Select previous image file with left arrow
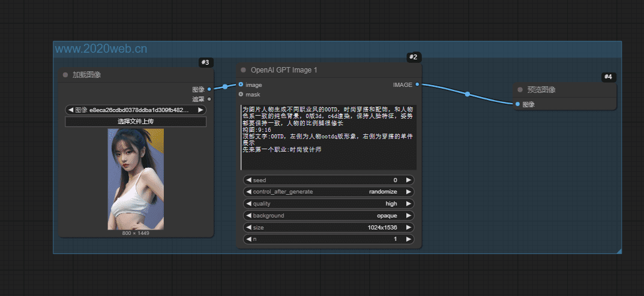644x296 pixels. [x=71, y=110]
